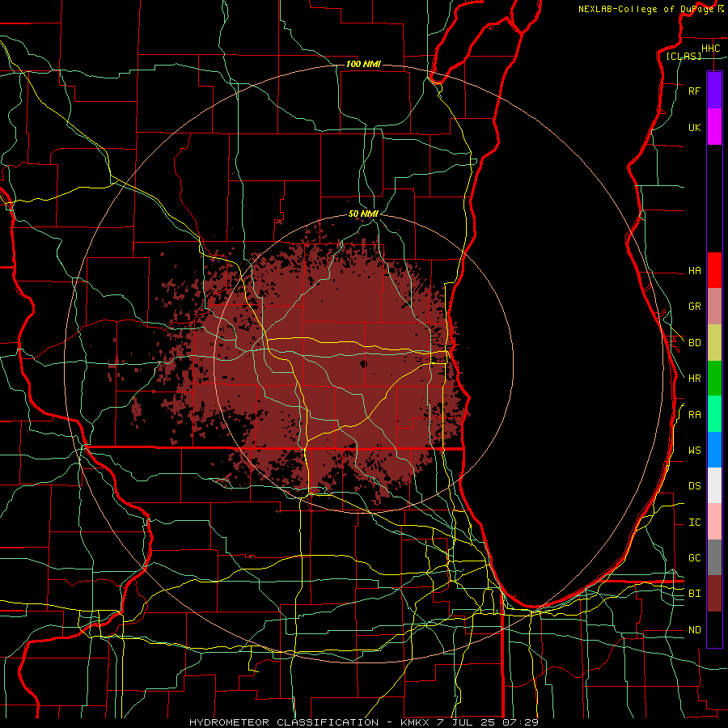Click the DS white legend color swatch

coord(714,485)
